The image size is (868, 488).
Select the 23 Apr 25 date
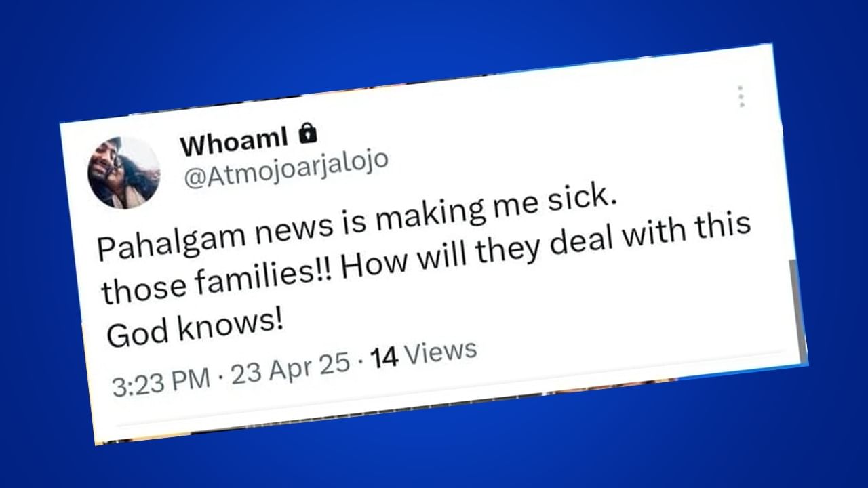(x=291, y=369)
